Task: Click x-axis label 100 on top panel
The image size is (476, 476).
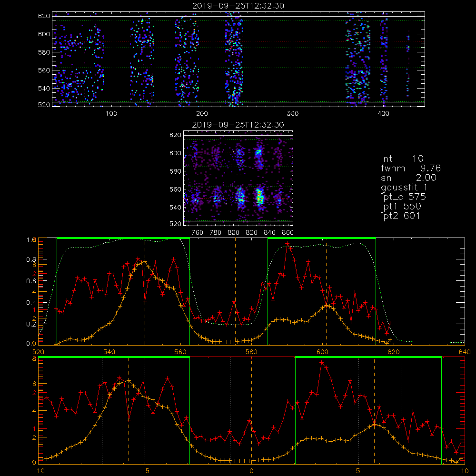Action: click(x=111, y=114)
